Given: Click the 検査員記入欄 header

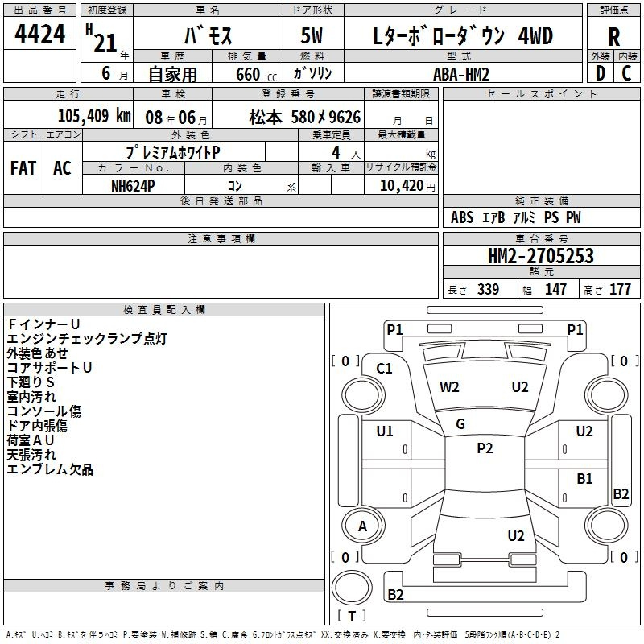Looking at the screenshot, I should click(164, 310).
